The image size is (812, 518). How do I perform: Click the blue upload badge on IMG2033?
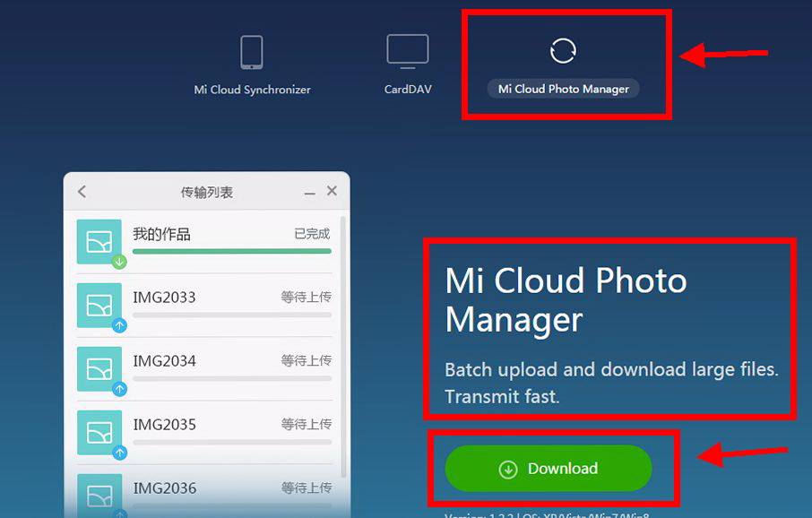click(119, 325)
